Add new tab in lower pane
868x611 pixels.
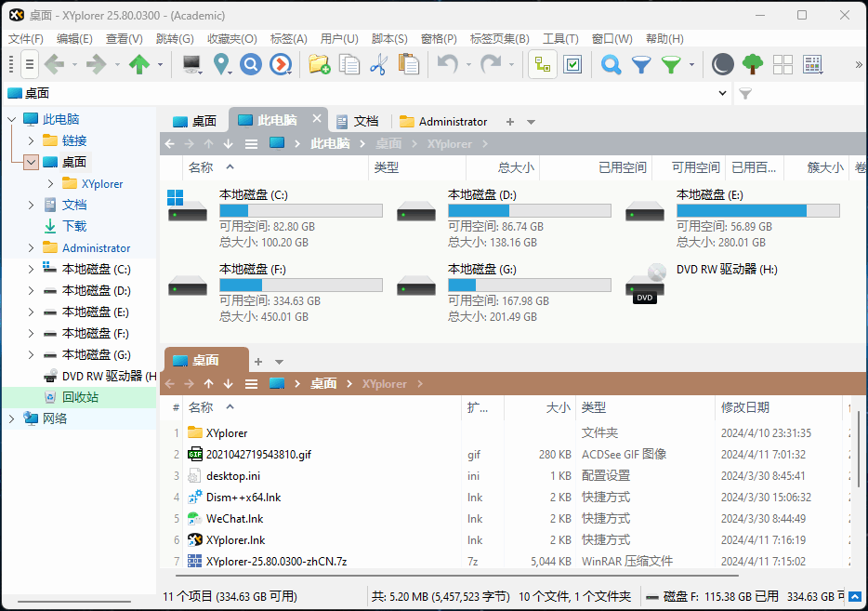[258, 362]
